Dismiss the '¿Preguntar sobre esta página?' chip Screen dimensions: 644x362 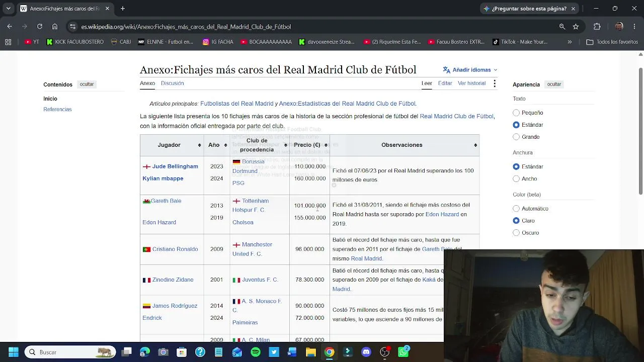(573, 9)
